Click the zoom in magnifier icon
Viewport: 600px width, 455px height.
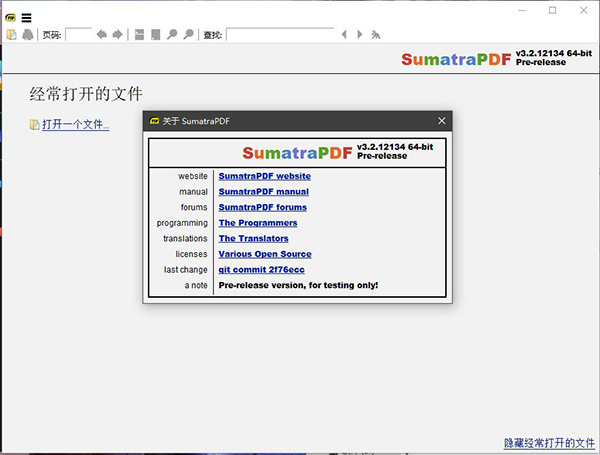pos(188,34)
